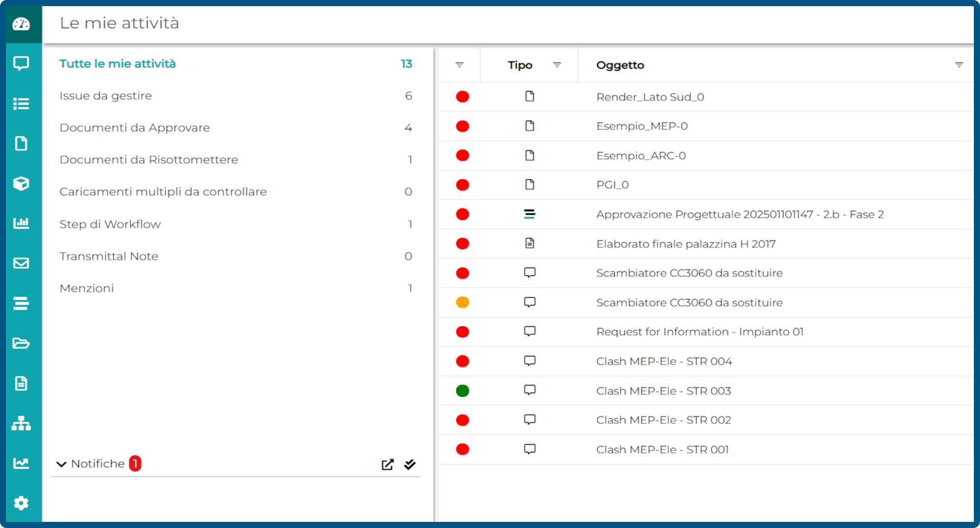
Task: Click workflow icon for Approvazione Progettuale row
Action: click(530, 214)
